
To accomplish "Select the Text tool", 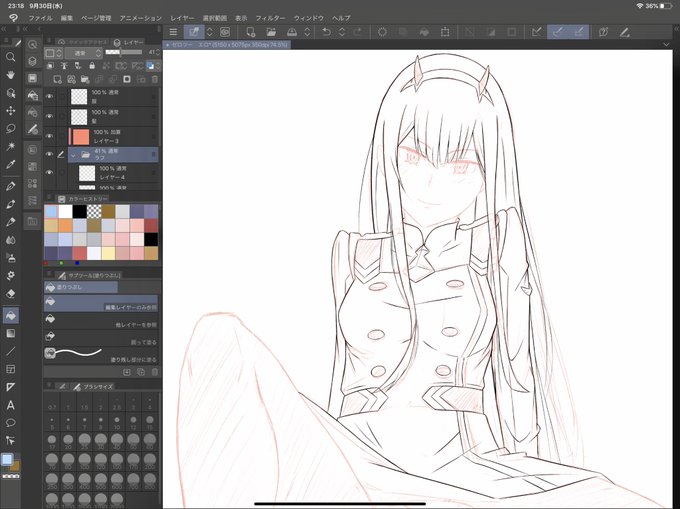I will coord(10,405).
